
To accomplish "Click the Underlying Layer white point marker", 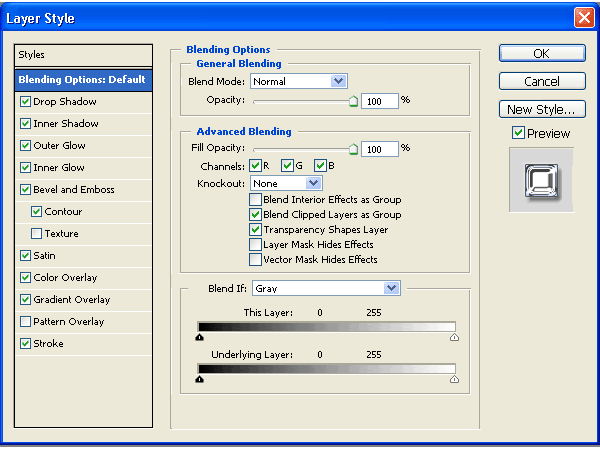I will (x=455, y=380).
